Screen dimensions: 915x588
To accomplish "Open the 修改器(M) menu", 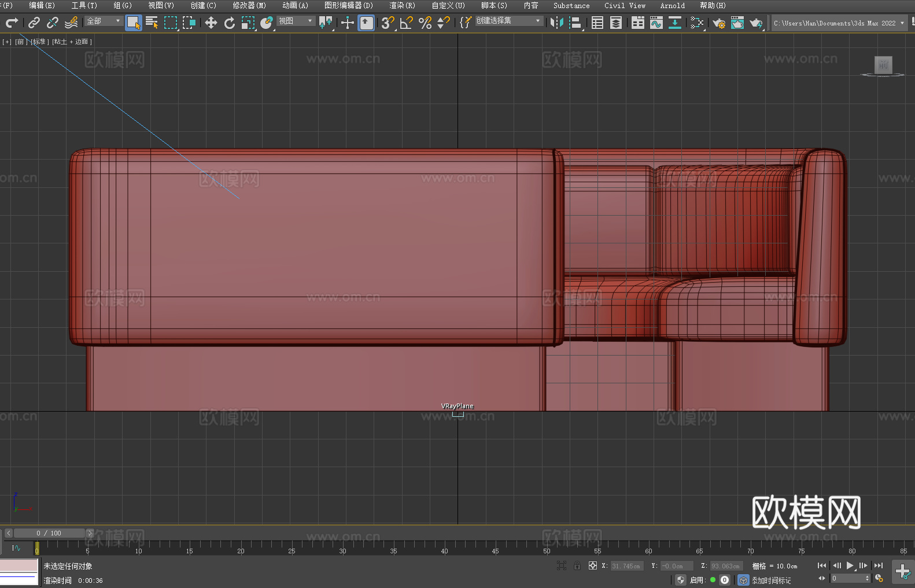I will click(x=249, y=5).
